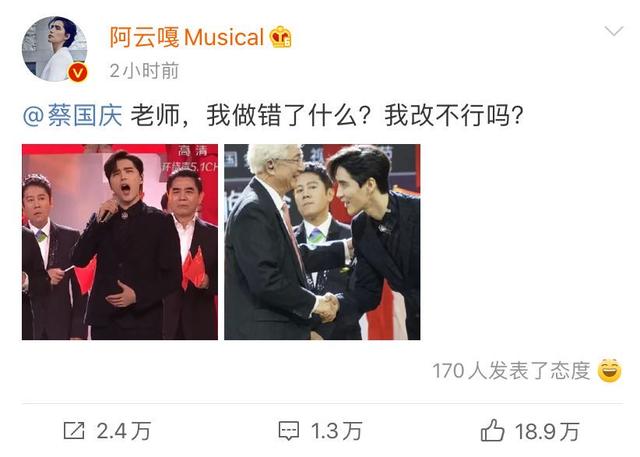640x457 pixels.
Task: Open the 阿云嘎Musical username link
Action: pyautogui.click(x=187, y=37)
